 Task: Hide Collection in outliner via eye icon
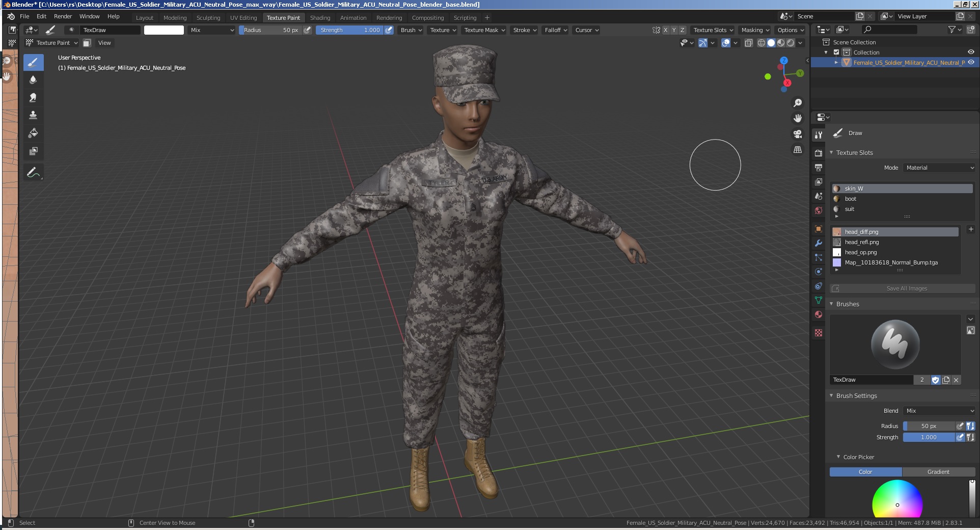971,52
